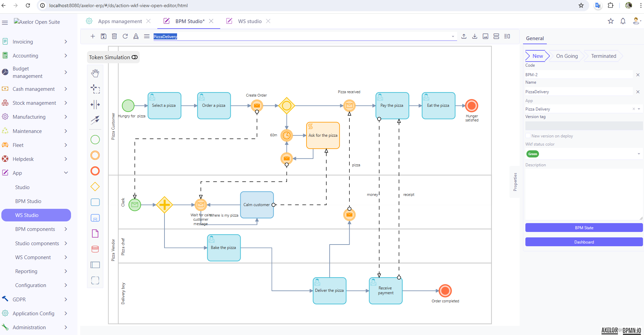Pick the expanded subprocess from palette
This screenshot has width=644, height=335.
(95, 218)
